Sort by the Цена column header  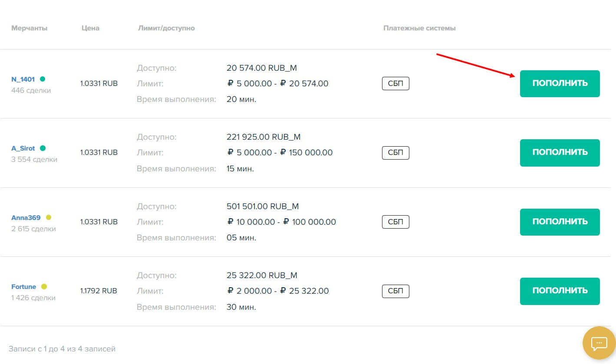90,28
